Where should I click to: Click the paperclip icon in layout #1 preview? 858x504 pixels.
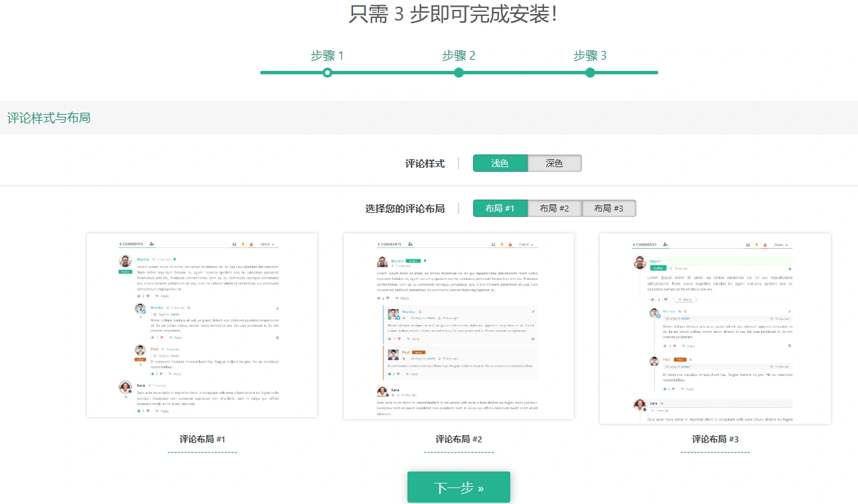coord(278,308)
